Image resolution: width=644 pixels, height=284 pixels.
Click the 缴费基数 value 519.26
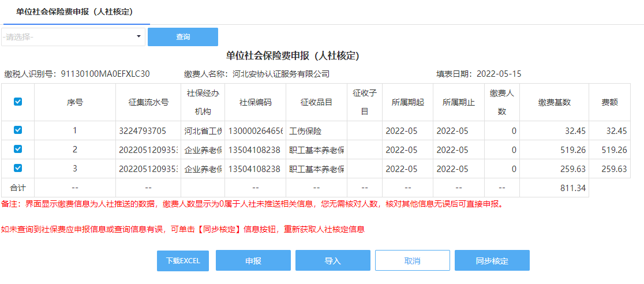[554, 150]
